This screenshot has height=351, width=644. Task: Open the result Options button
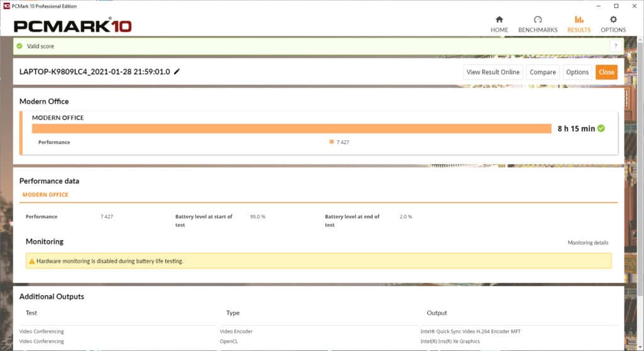[x=577, y=72]
